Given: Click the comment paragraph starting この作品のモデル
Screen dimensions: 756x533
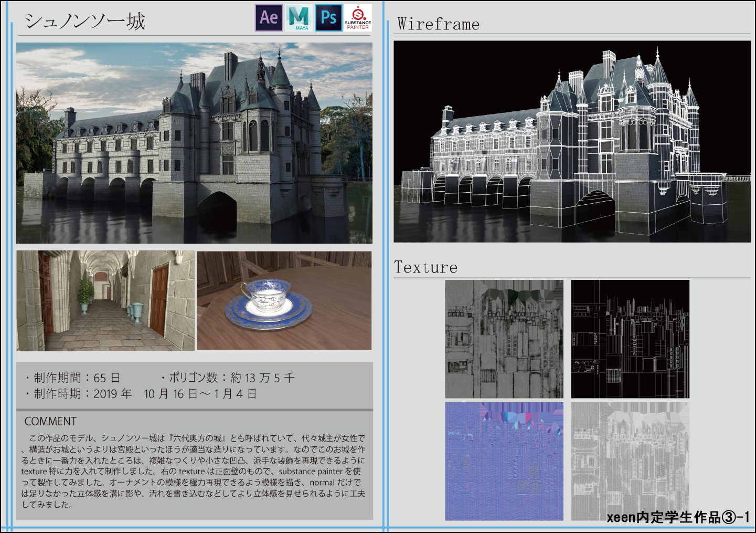Looking at the screenshot, I should pyautogui.click(x=193, y=471).
